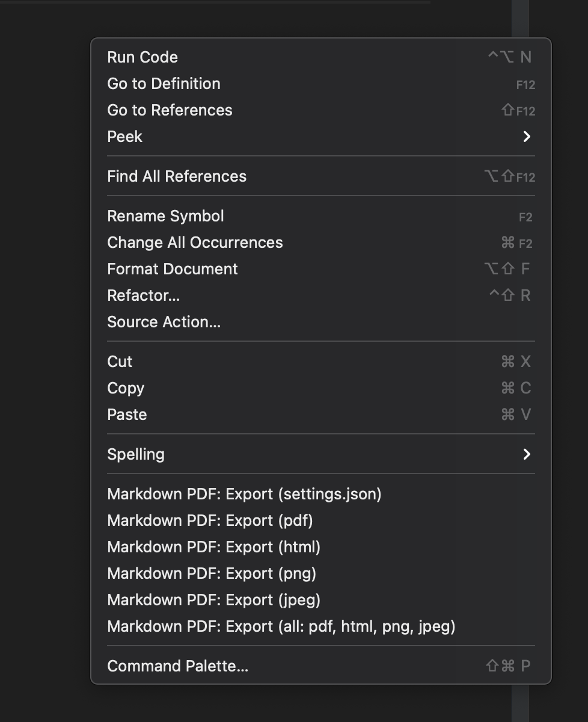Expand the Peek submenu
Screen dimensions: 588x722
(x=124, y=137)
